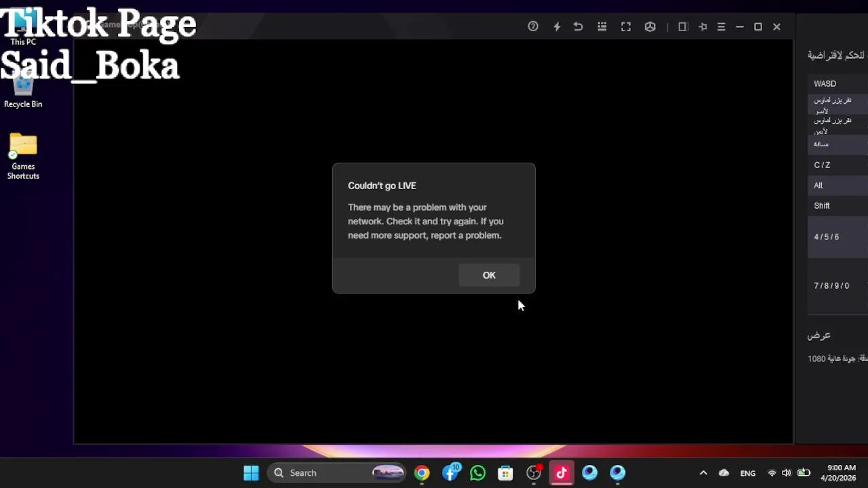Click the battery status tray icon
The height and width of the screenshot is (488, 868).
click(x=804, y=473)
